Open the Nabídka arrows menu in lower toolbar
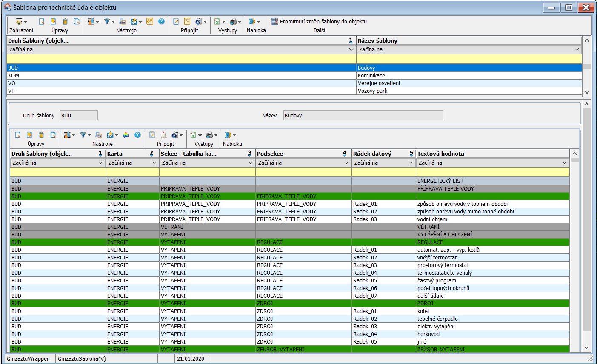Image resolution: width=597 pixels, height=364 pixels. tap(229, 135)
